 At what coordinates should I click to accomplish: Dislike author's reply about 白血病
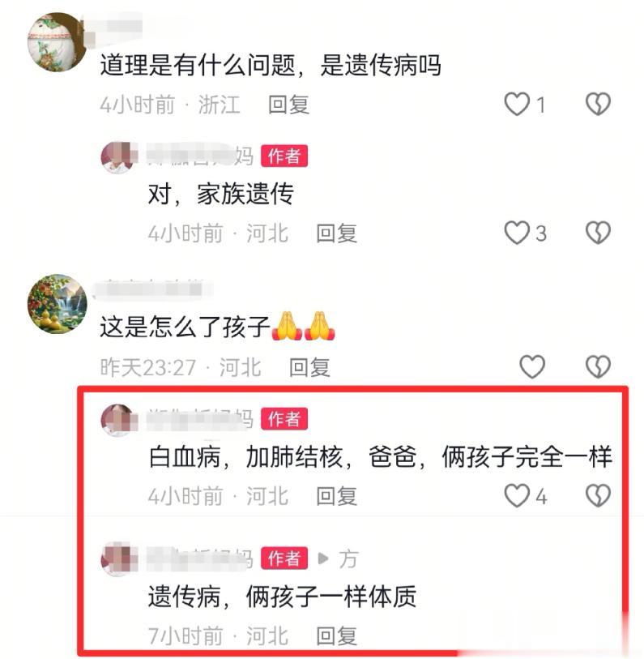point(598,496)
